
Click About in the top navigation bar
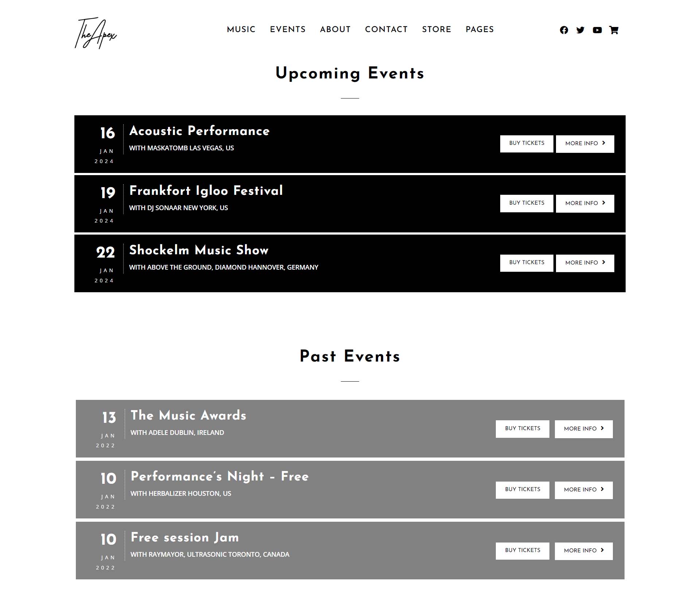(x=335, y=30)
